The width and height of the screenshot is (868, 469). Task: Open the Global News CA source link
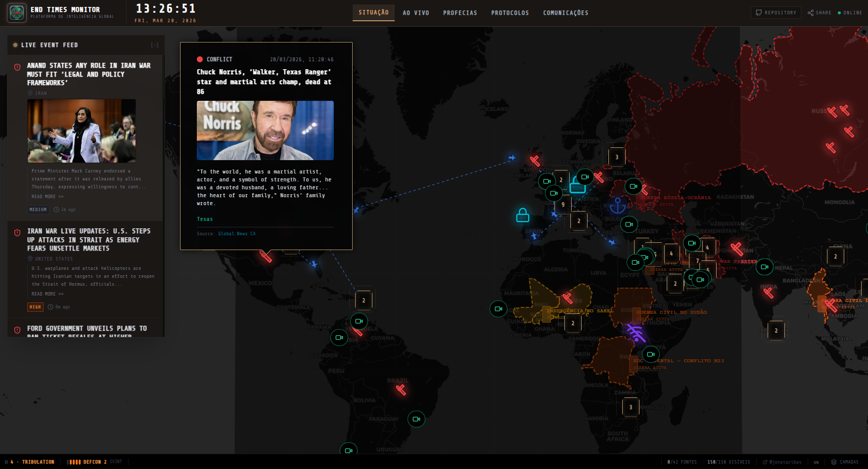237,234
